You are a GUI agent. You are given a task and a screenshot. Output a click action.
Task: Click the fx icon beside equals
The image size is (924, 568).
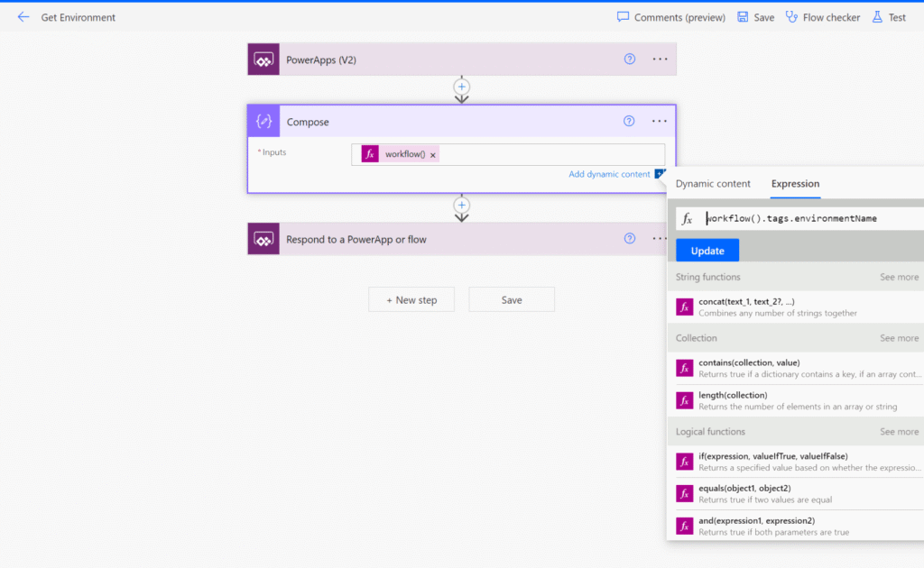click(x=684, y=494)
